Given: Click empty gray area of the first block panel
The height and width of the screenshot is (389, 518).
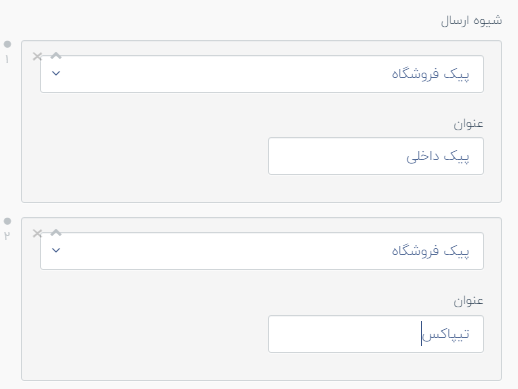Looking at the screenshot, I should [143, 150].
